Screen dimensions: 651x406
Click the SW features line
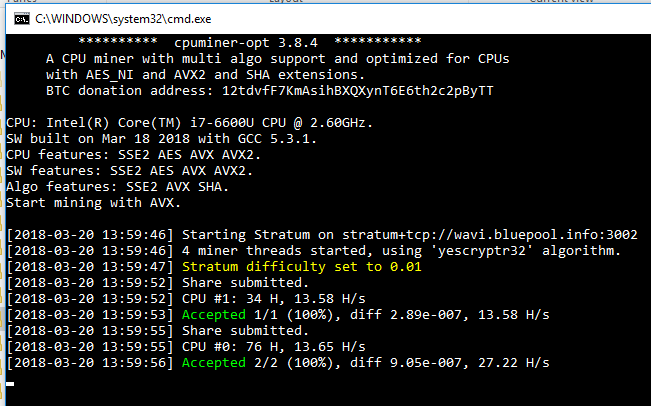click(x=129, y=171)
